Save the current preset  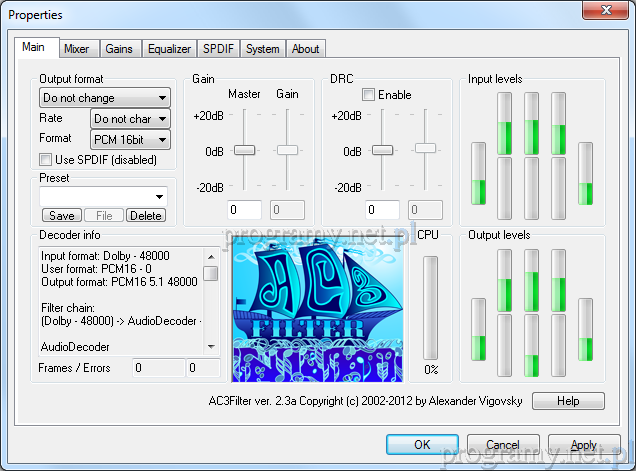click(61, 216)
